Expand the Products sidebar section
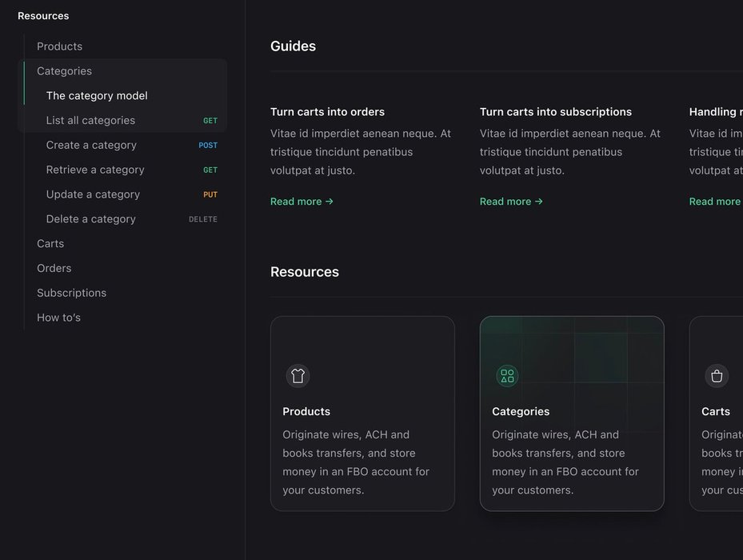Image resolution: width=743 pixels, height=560 pixels. (x=59, y=46)
